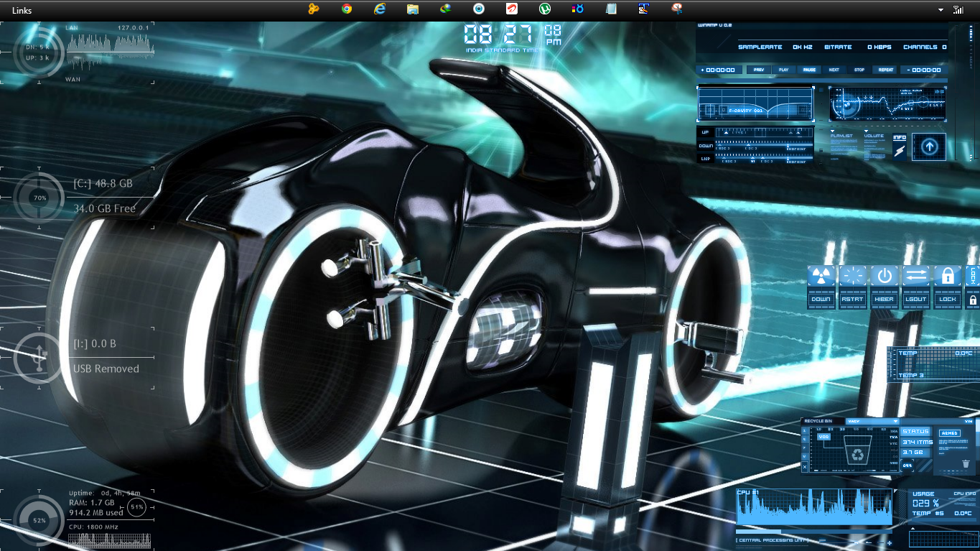Launch Internet Explorer from the top bar
This screenshot has height=551, width=980.
[x=380, y=9]
